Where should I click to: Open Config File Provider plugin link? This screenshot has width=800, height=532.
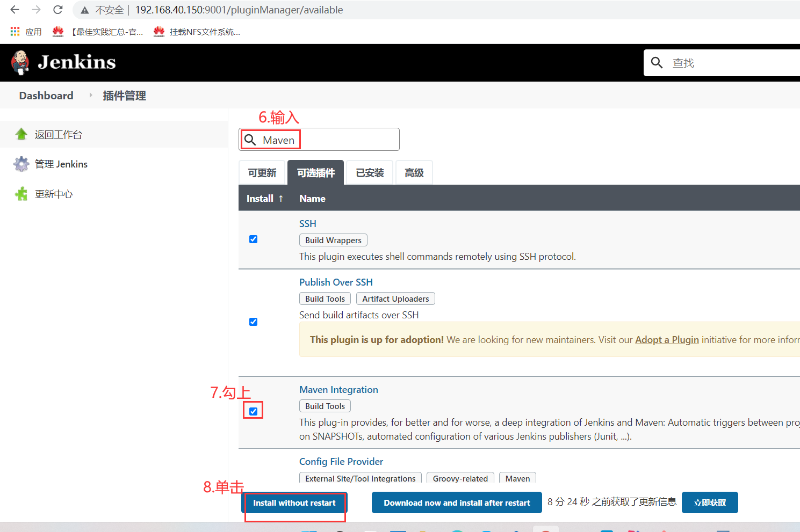pyautogui.click(x=341, y=461)
